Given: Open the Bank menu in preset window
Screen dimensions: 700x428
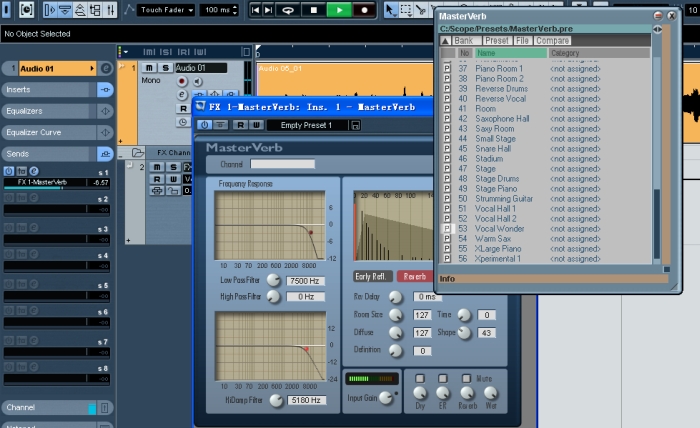Looking at the screenshot, I should point(463,41).
